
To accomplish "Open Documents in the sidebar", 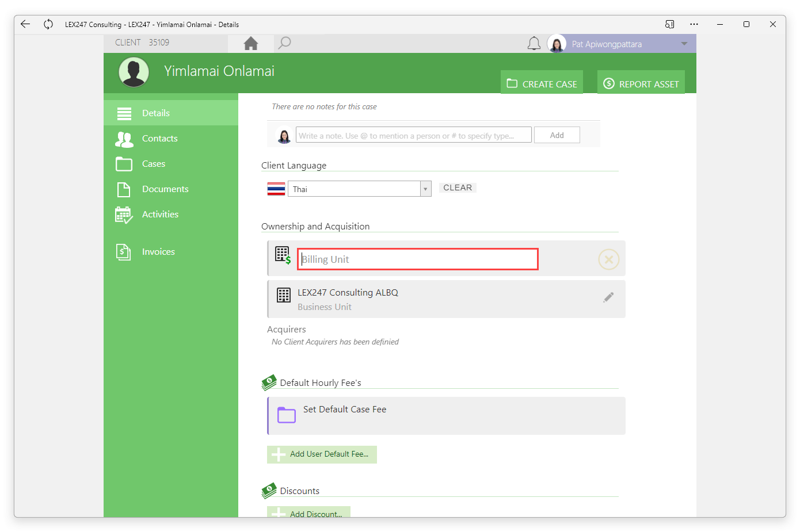I will tap(171, 189).
